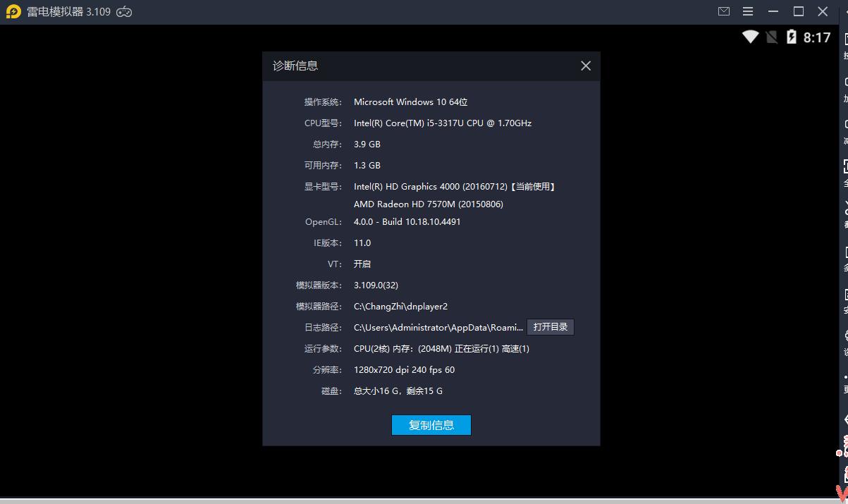848x504 pixels.
Task: Click the fullscreen (全屏) sidebar icon
Action: [x=845, y=167]
